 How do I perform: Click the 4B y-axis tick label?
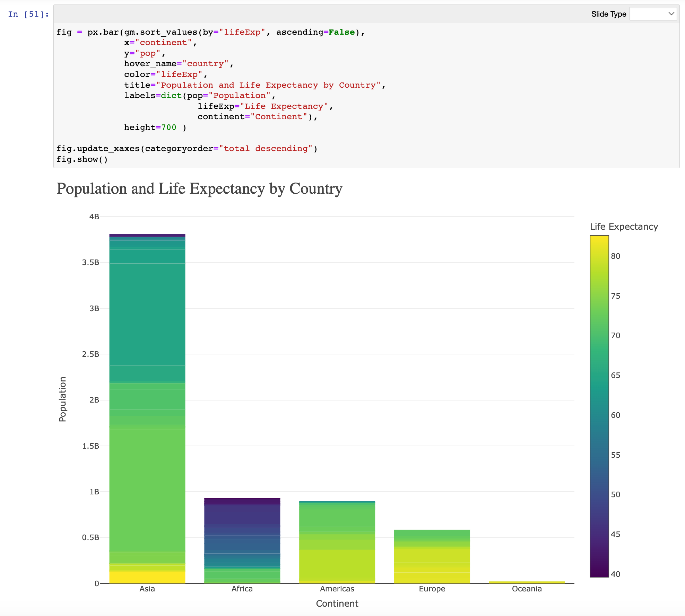click(x=94, y=217)
